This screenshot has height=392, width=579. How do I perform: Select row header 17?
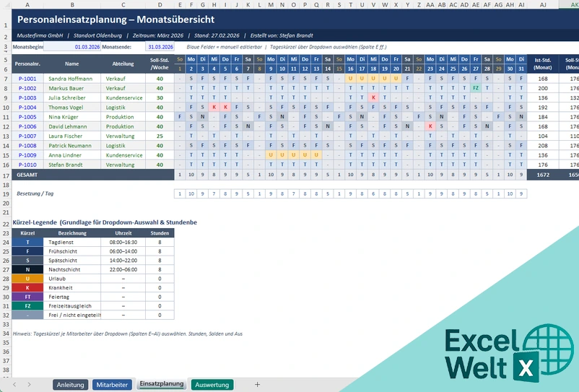click(6, 175)
